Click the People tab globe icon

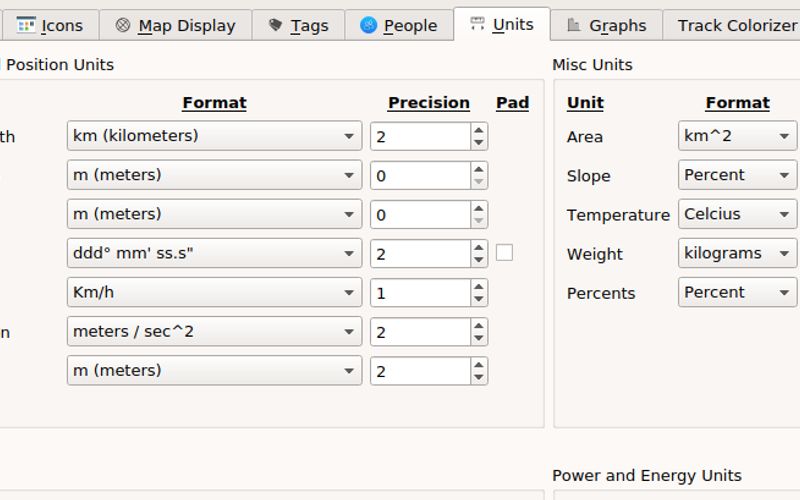(x=369, y=25)
